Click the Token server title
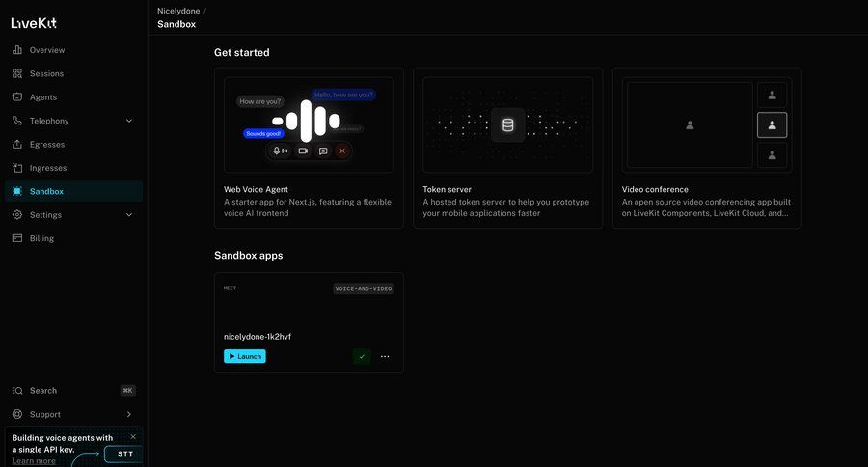This screenshot has height=467, width=868. click(x=447, y=189)
